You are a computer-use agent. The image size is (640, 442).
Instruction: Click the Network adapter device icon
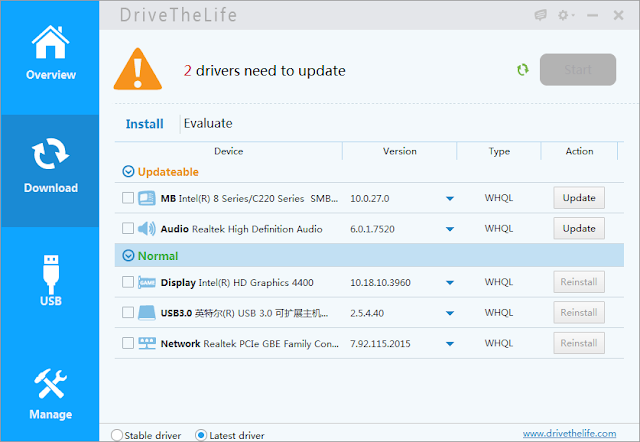(147, 343)
